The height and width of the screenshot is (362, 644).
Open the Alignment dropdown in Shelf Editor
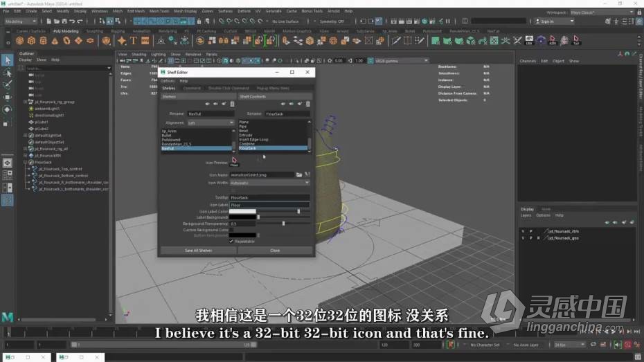point(211,123)
